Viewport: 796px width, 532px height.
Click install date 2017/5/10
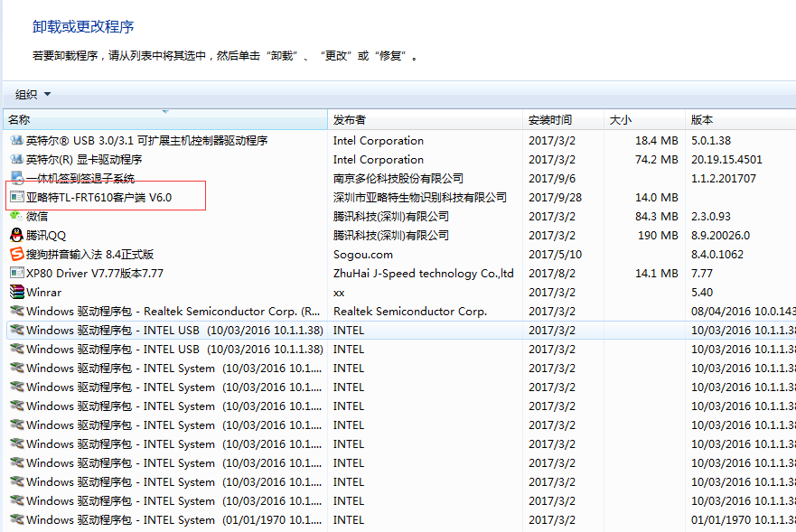[555, 255]
